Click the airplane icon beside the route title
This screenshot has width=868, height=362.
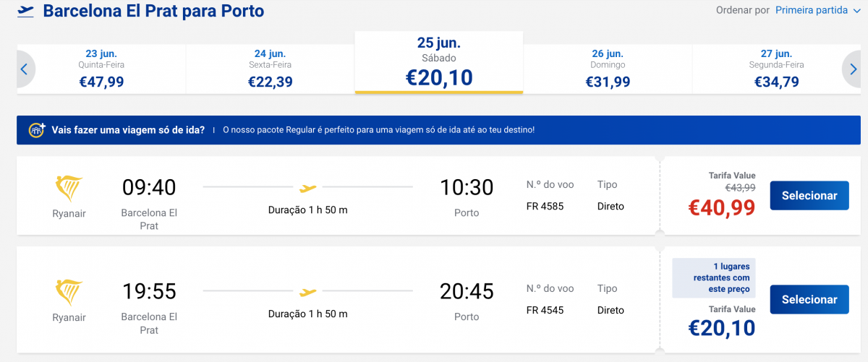[x=26, y=12]
